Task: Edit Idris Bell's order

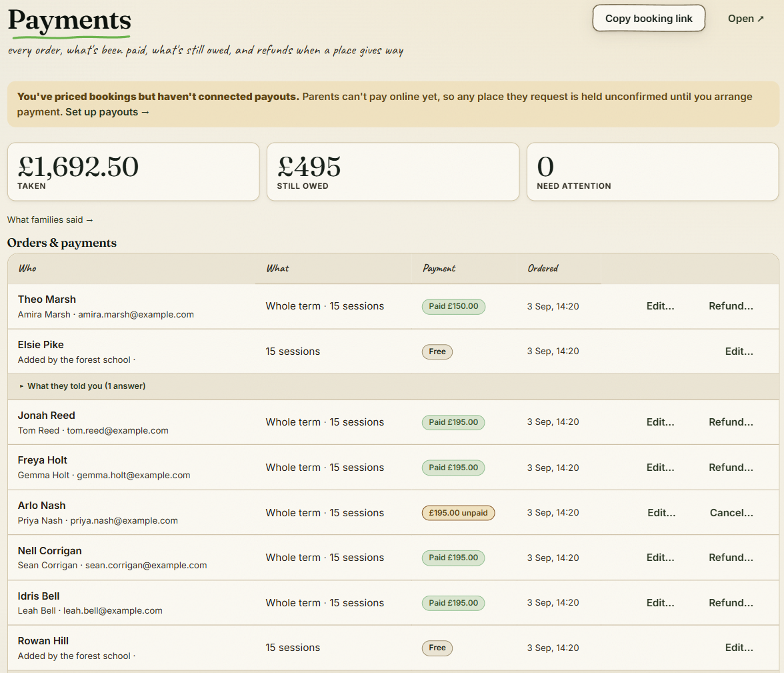Action: 660,603
